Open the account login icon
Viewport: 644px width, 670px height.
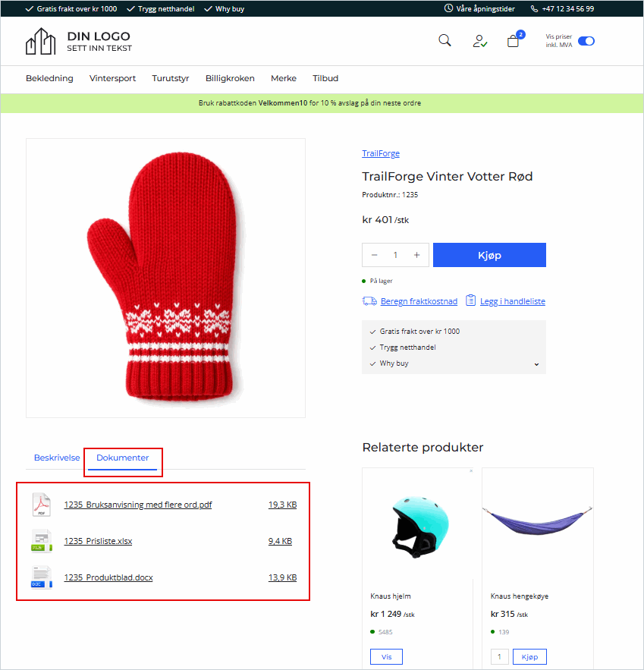click(x=479, y=40)
